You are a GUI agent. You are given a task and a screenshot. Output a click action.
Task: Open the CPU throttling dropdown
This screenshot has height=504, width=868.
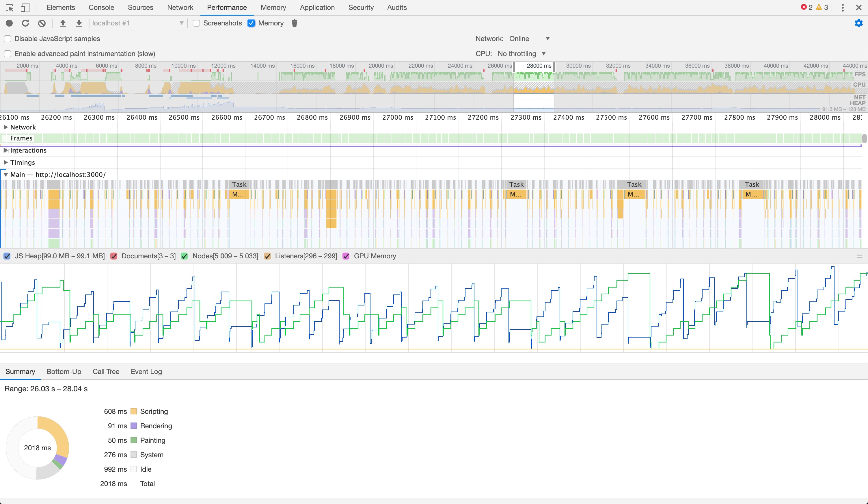click(521, 53)
